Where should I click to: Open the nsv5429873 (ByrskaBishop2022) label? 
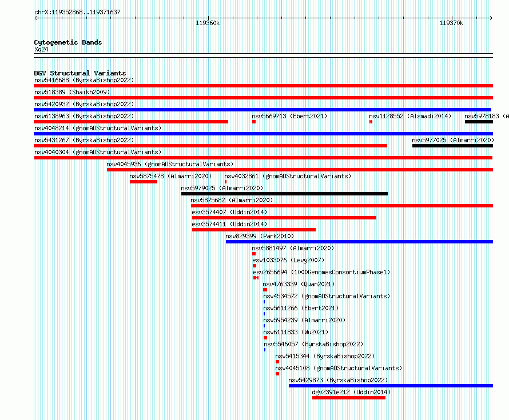pos(338,380)
